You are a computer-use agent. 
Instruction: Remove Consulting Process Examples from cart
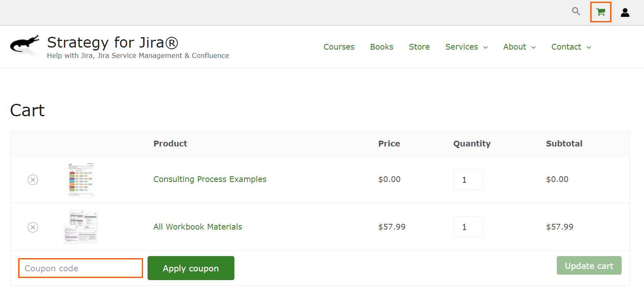(x=33, y=180)
